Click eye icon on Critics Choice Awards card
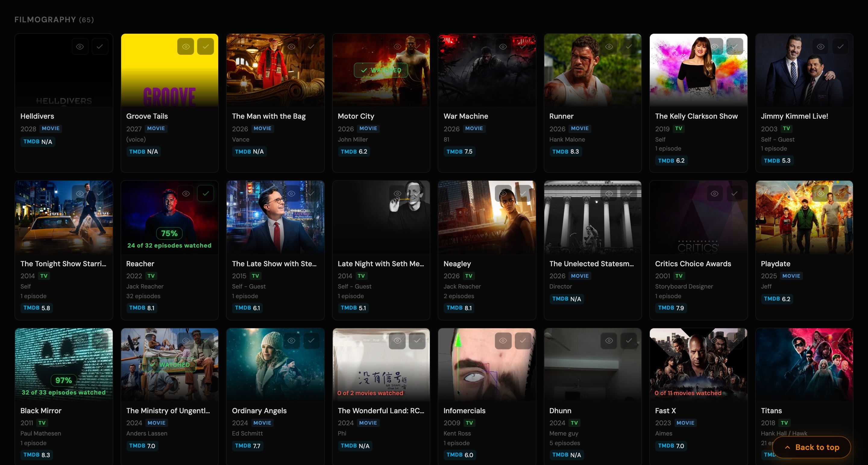This screenshot has height=465, width=868. tap(715, 194)
